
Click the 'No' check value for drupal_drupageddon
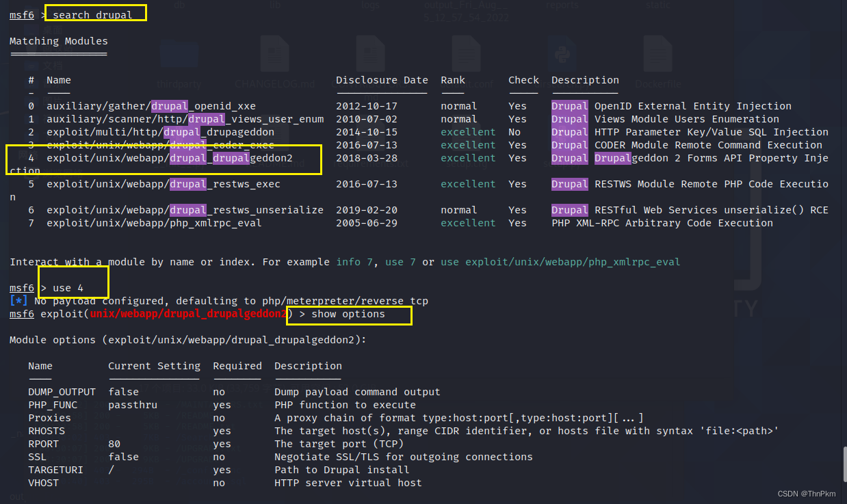514,132
